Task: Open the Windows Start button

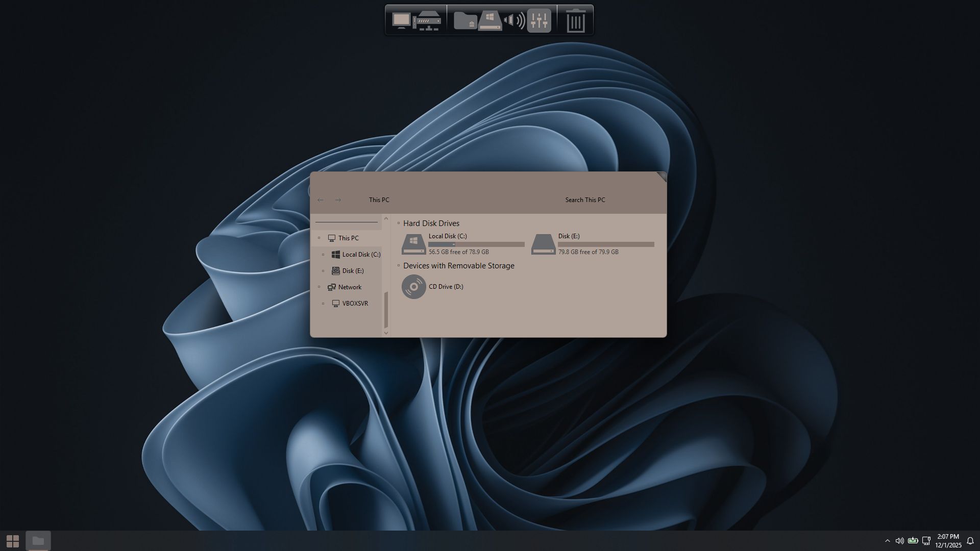Action: [x=13, y=541]
